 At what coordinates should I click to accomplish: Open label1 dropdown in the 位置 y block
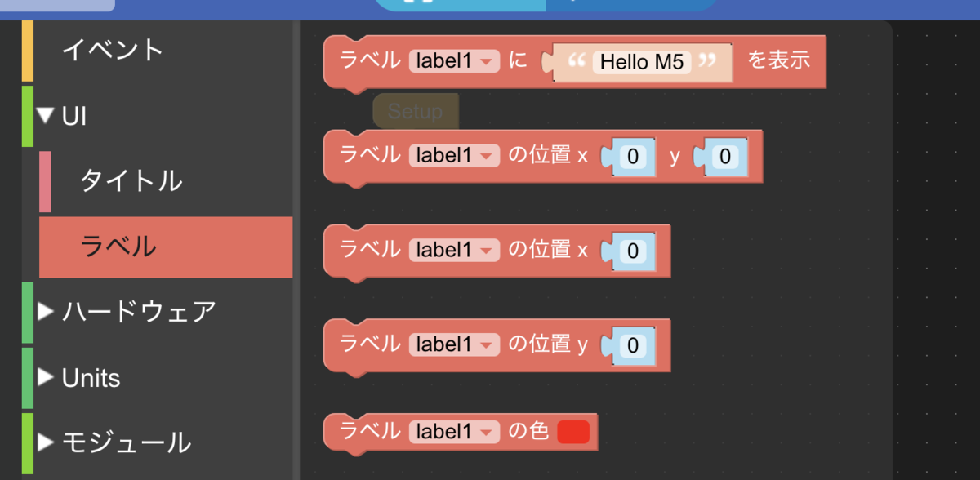(x=453, y=344)
